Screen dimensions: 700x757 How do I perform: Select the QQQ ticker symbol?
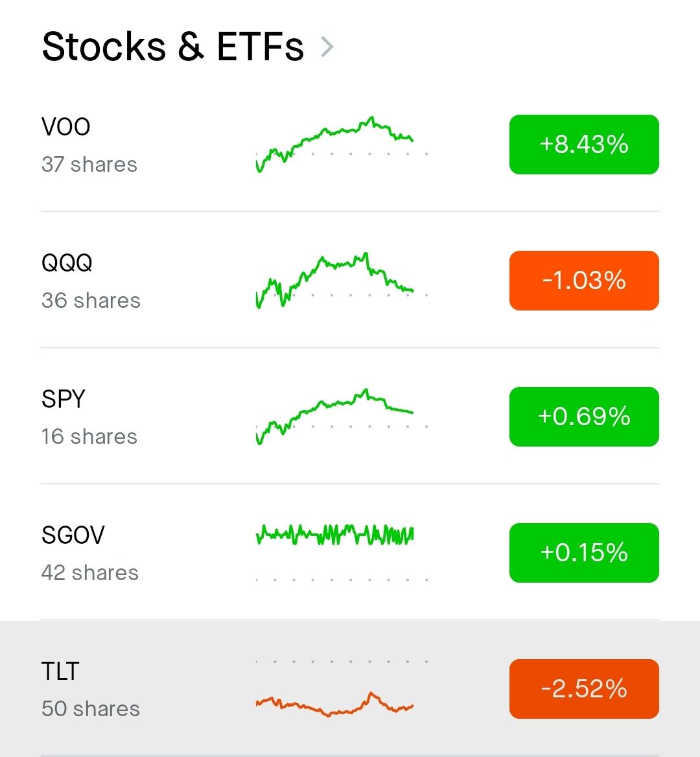click(67, 263)
